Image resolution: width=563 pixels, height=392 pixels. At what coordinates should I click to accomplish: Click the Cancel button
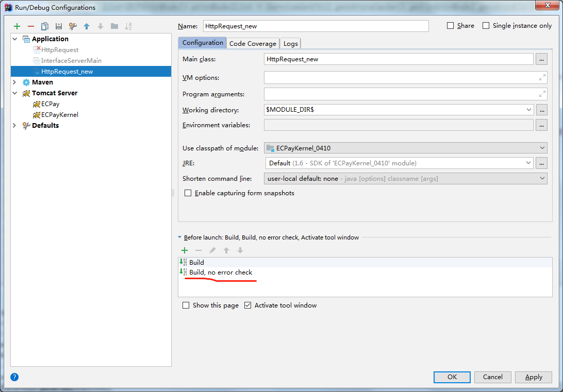click(x=493, y=377)
